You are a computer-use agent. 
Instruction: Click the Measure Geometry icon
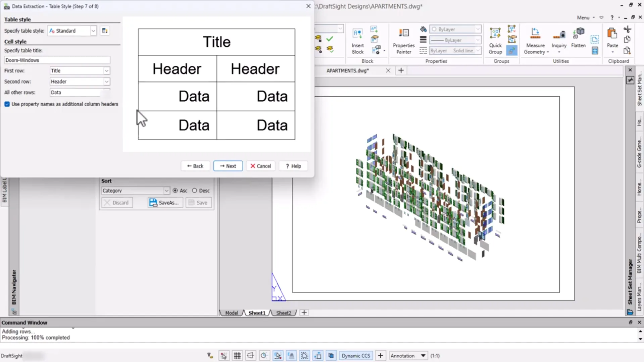535,34
